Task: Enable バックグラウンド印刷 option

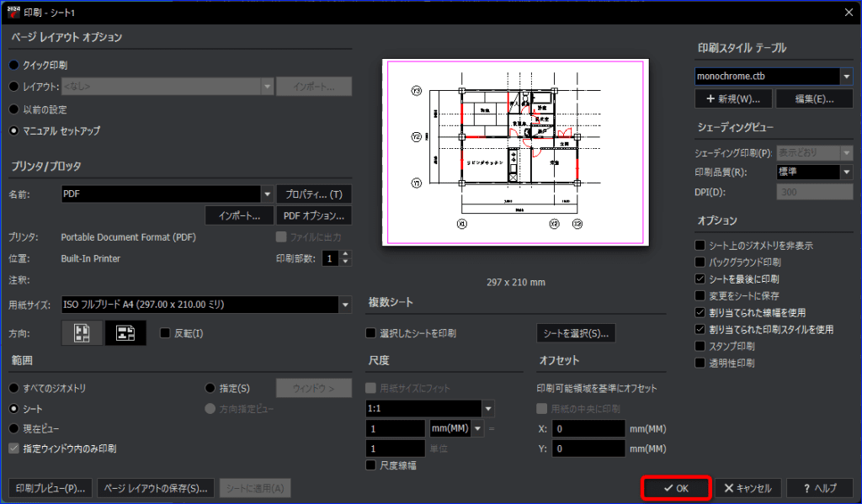Action: [699, 262]
